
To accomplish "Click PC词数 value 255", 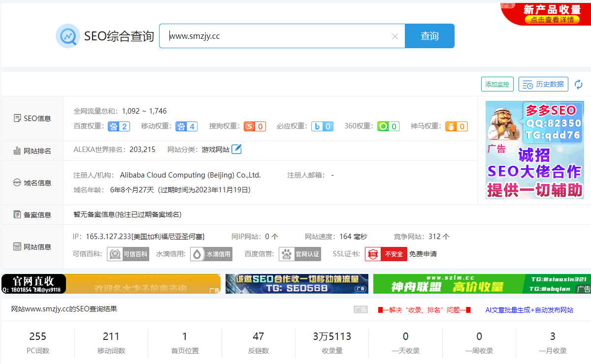I will [x=38, y=336].
